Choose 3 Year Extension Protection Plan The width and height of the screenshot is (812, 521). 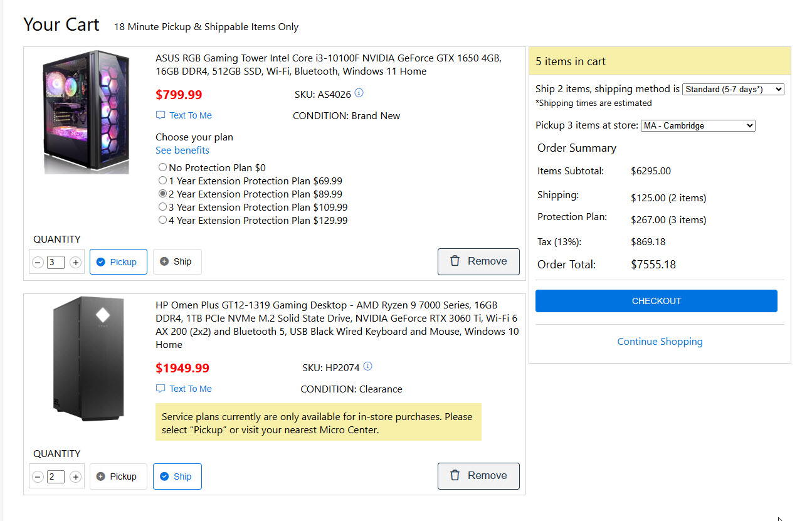(x=163, y=207)
